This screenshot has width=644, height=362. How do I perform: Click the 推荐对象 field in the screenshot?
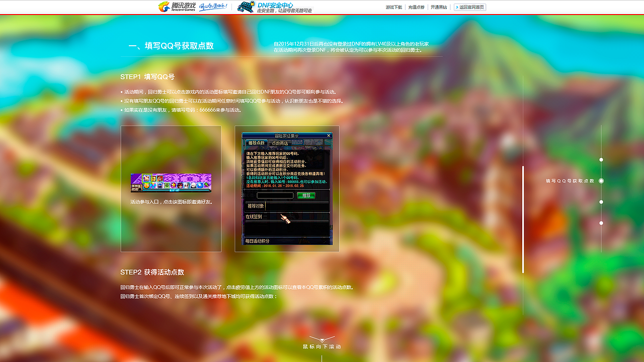coord(287,206)
